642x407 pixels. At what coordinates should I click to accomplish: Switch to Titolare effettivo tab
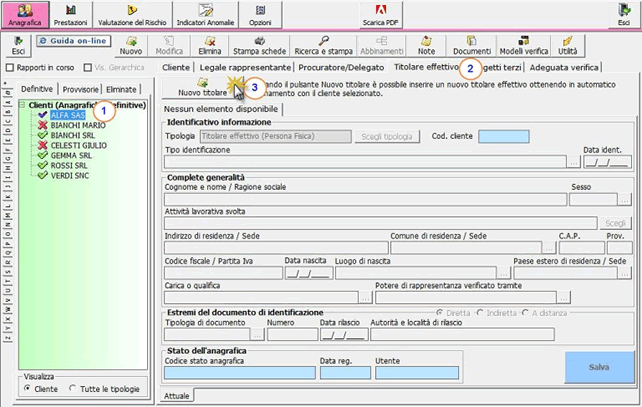coord(426,67)
